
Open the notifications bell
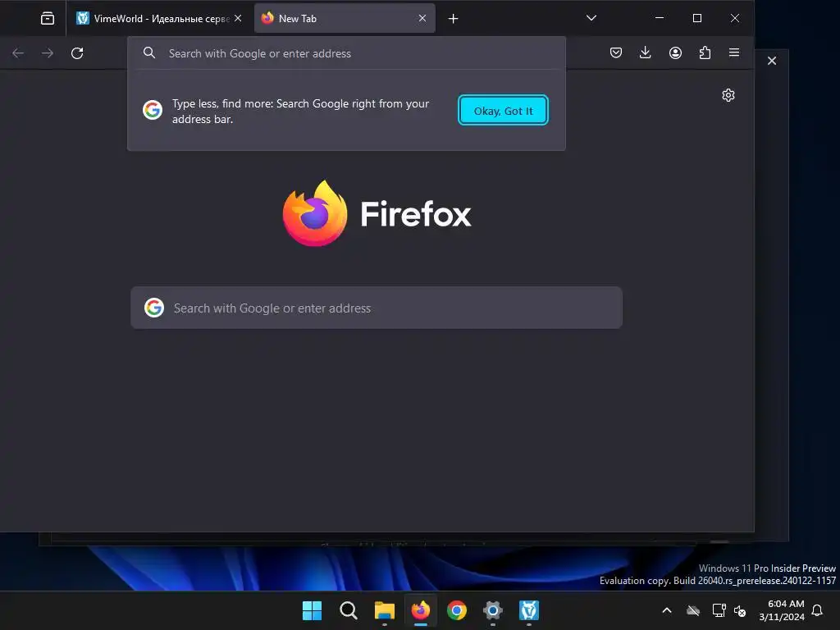[x=818, y=610]
